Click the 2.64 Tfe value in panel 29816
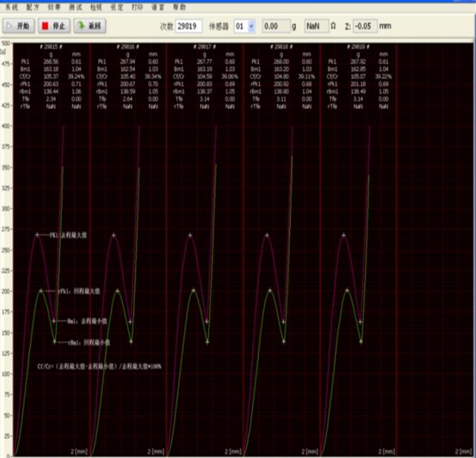Screen dimensions: 476x458 pyautogui.click(x=128, y=99)
